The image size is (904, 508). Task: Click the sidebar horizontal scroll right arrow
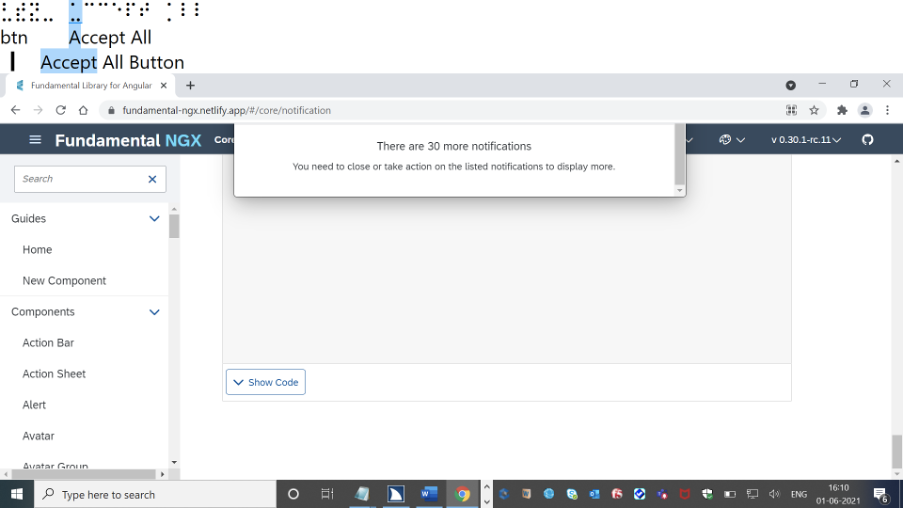click(163, 474)
